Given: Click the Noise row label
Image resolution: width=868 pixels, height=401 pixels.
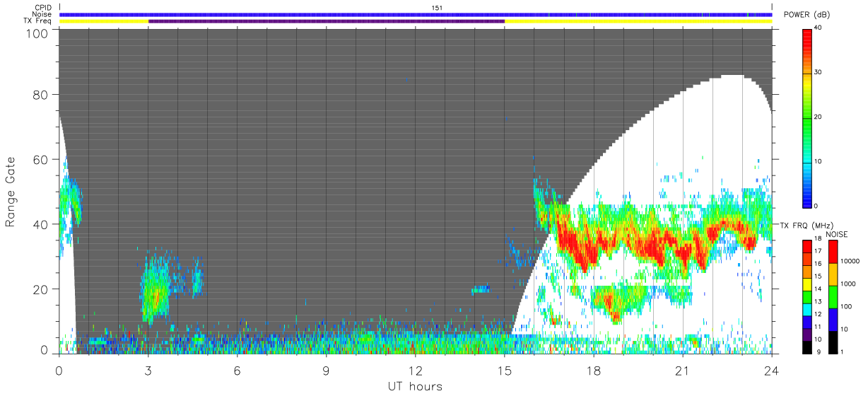Looking at the screenshot, I should tap(43, 14).
